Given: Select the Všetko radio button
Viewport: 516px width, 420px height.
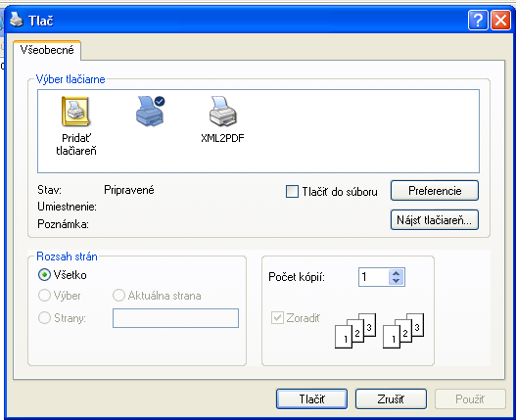Looking at the screenshot, I should (44, 275).
